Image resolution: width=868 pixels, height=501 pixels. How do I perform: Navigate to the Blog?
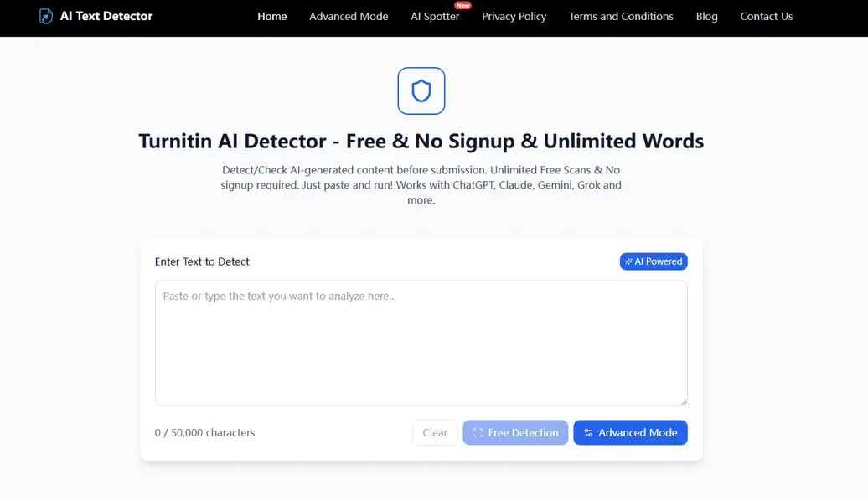707,17
